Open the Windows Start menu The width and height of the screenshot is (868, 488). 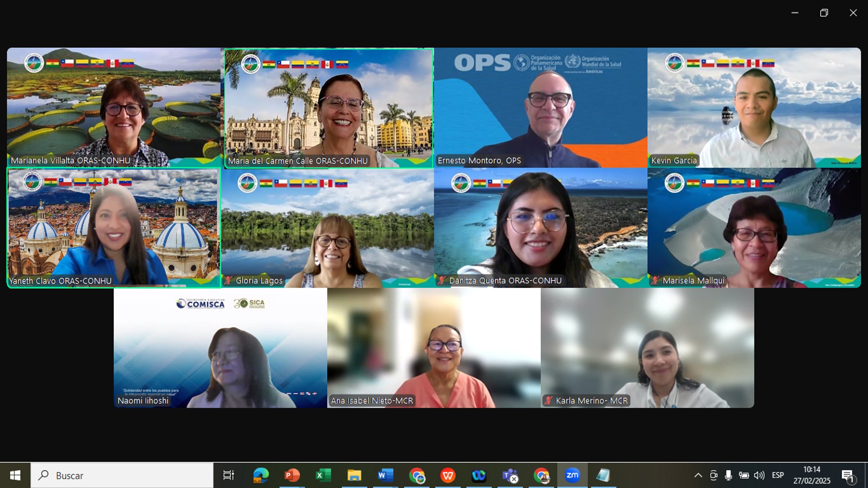(x=15, y=475)
